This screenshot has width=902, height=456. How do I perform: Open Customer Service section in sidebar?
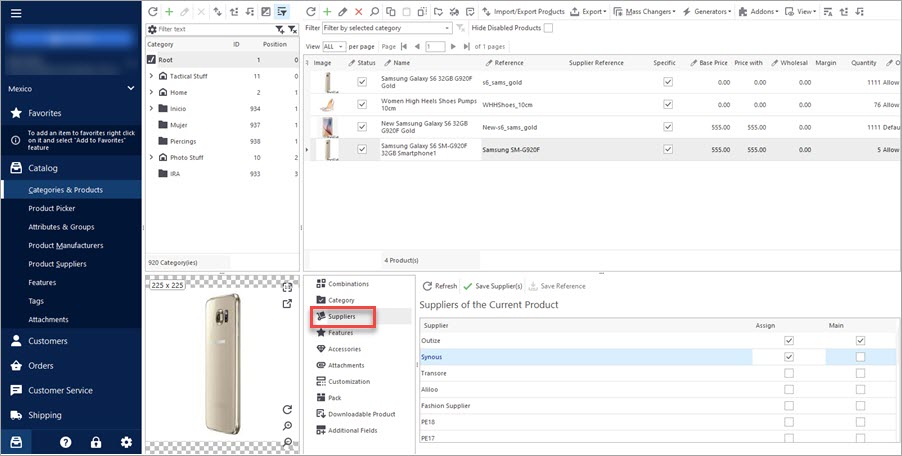pyautogui.click(x=60, y=390)
